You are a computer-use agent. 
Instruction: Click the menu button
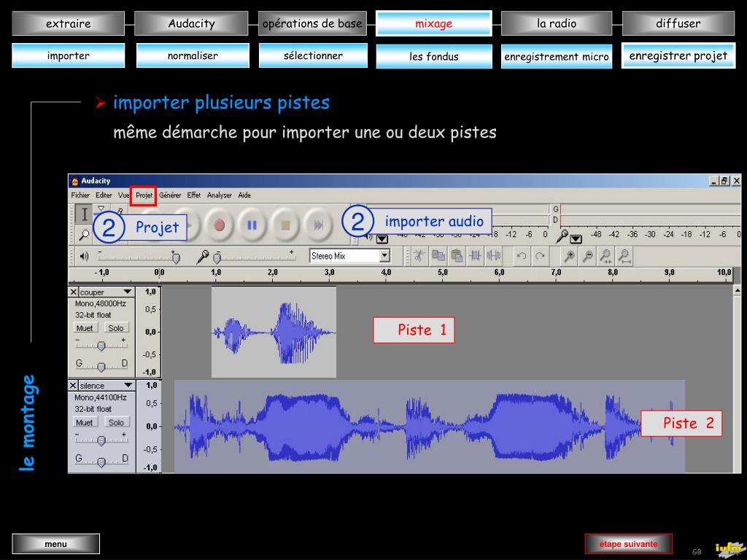coord(55,544)
